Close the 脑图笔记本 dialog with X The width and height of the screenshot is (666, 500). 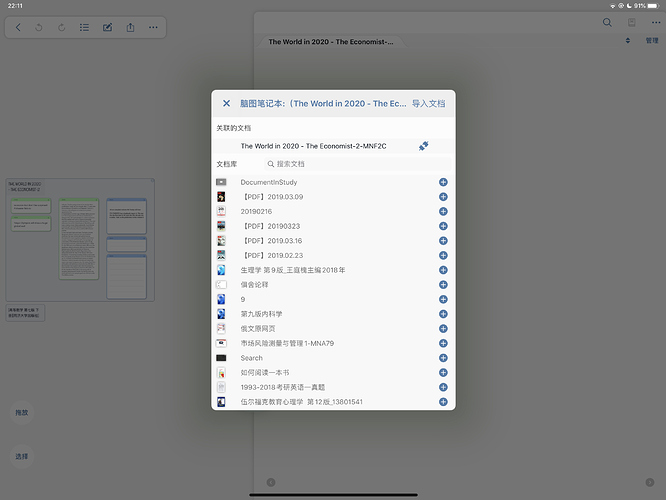(226, 103)
